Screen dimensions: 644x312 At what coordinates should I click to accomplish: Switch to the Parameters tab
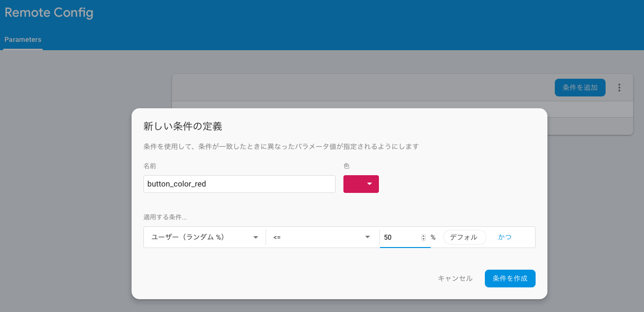point(23,39)
